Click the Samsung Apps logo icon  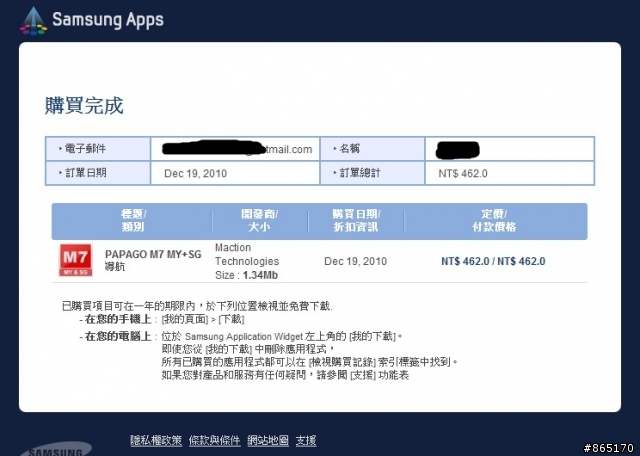click(33, 21)
